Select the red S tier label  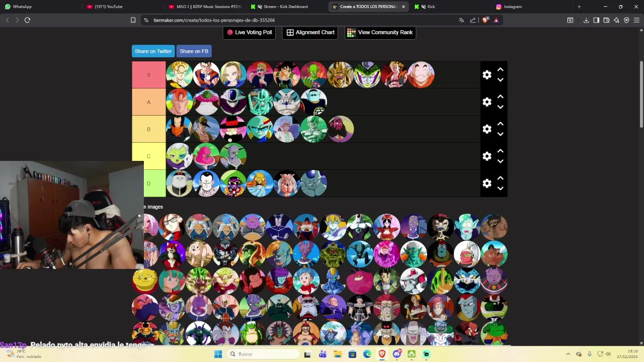[x=148, y=75]
